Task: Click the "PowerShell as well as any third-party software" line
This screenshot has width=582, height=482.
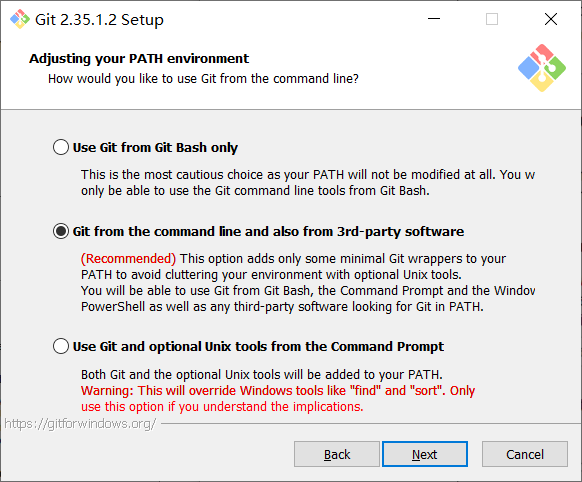Action: (282, 307)
